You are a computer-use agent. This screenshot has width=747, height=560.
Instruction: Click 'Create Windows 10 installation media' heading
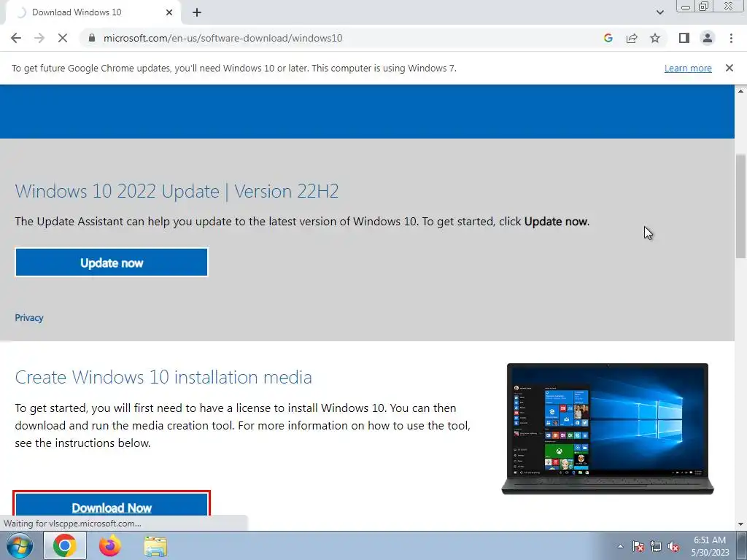click(163, 377)
